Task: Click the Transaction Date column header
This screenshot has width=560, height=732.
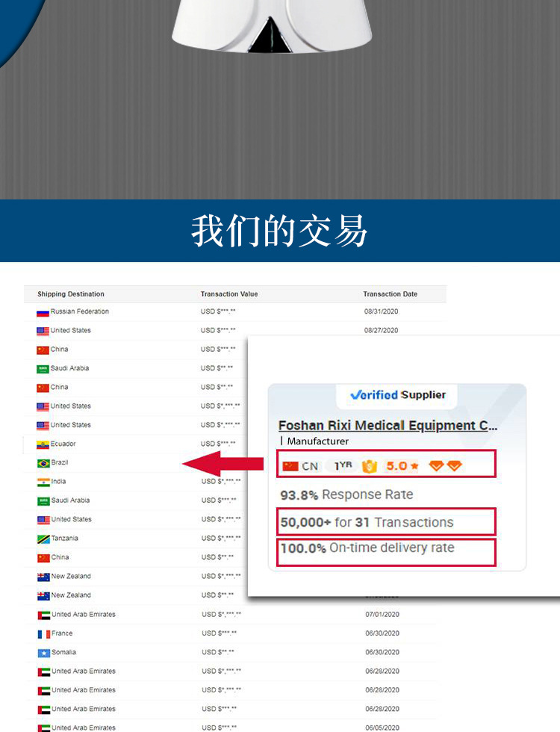Action: pyautogui.click(x=390, y=294)
